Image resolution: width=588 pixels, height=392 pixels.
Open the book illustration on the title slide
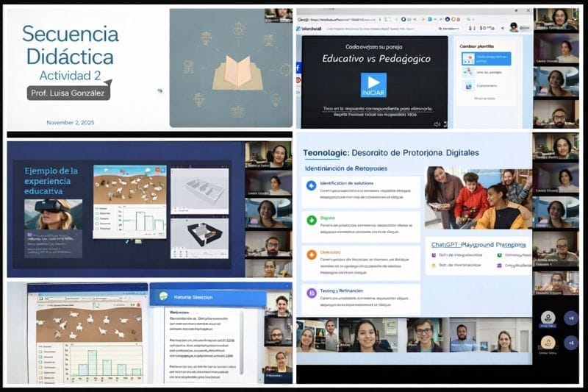[237, 73]
